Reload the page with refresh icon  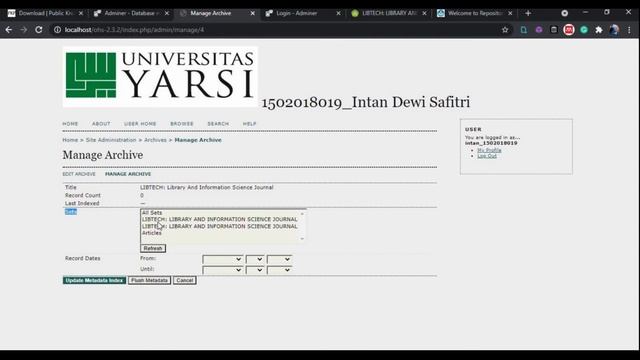[39, 30]
